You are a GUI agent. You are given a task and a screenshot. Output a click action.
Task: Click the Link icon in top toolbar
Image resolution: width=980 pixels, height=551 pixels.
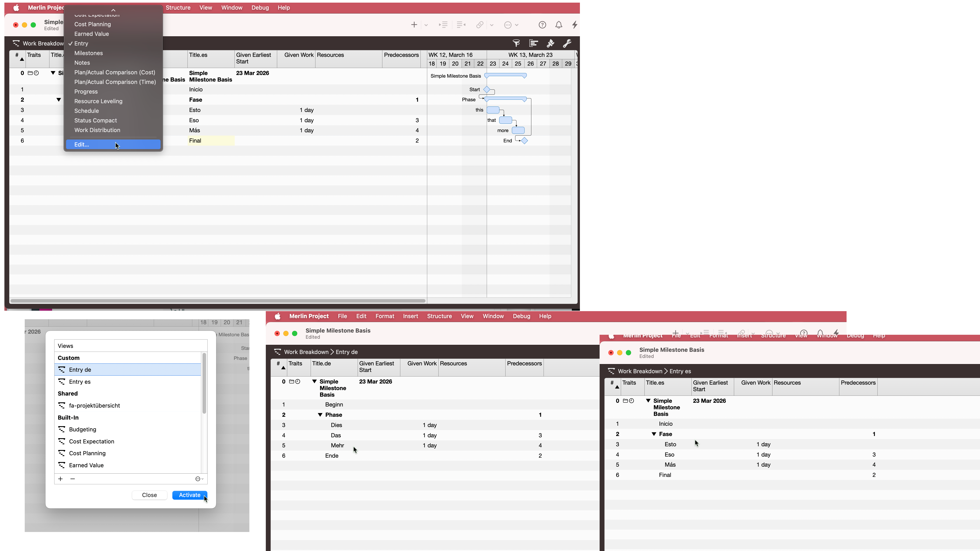coord(480,25)
